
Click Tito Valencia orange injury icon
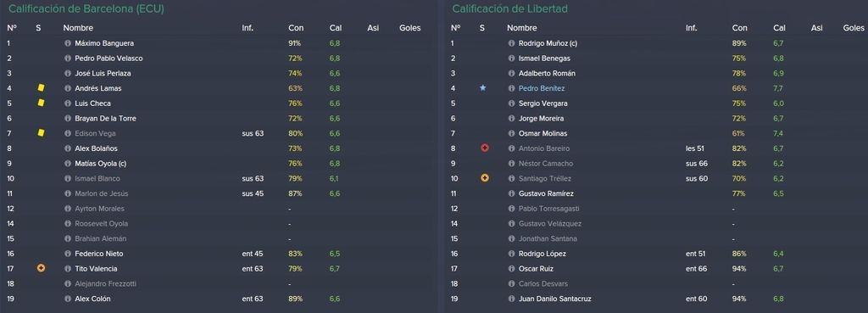pyautogui.click(x=41, y=268)
